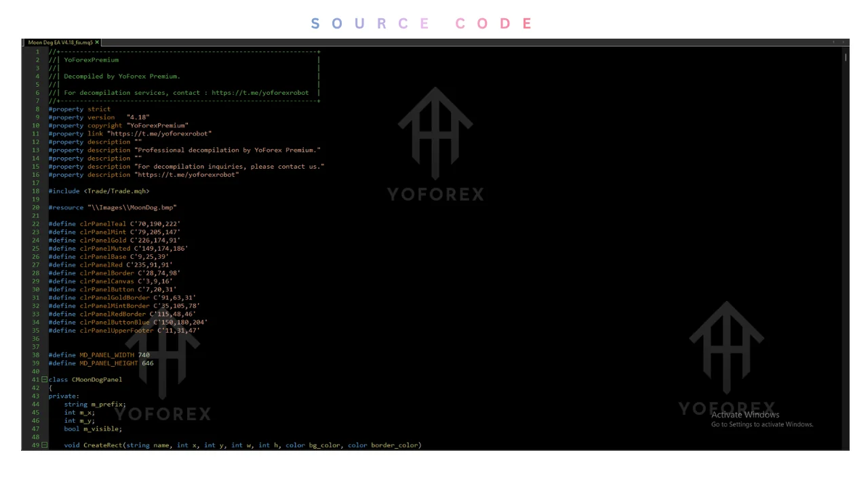Click the 'clrPanelButtonBlue' define
Image resolution: width=868 pixels, height=488 pixels.
[x=115, y=322]
